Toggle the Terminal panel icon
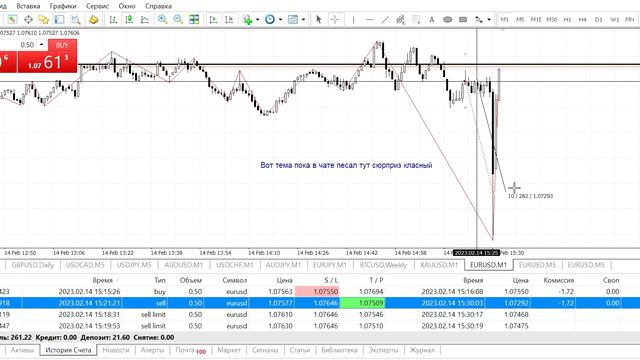Viewport: 640px width, 360px height. coord(60,19)
